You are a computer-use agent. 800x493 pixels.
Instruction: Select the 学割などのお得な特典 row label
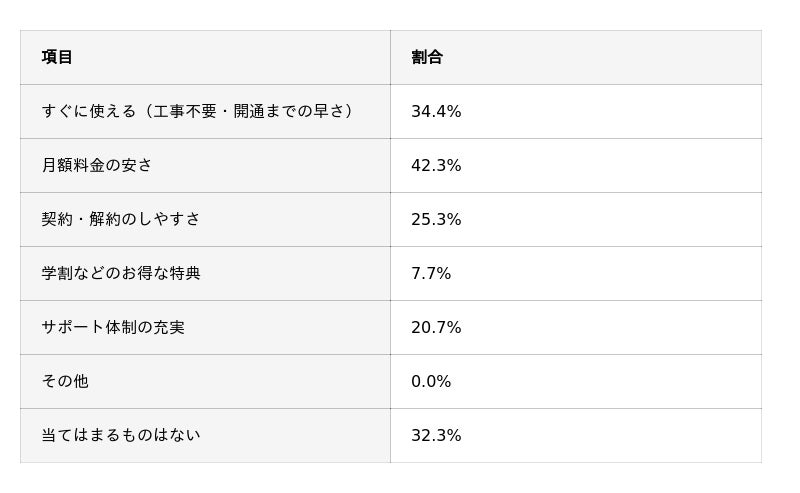121,273
